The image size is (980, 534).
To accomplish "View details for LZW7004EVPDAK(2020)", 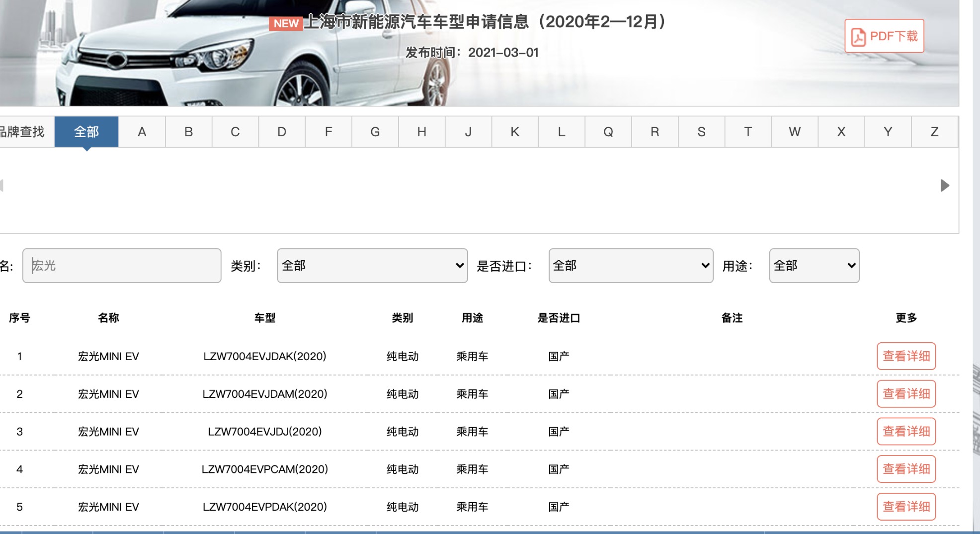I will (906, 507).
